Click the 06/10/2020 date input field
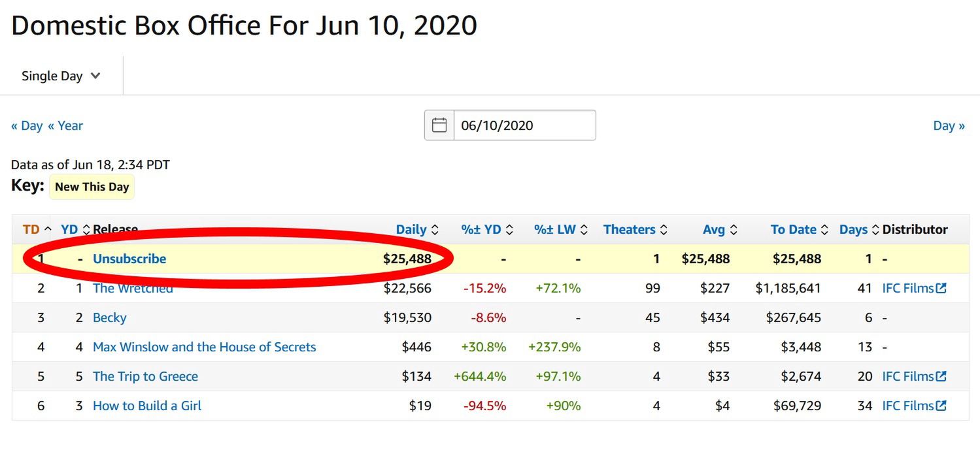The width and height of the screenshot is (980, 450). tap(524, 125)
